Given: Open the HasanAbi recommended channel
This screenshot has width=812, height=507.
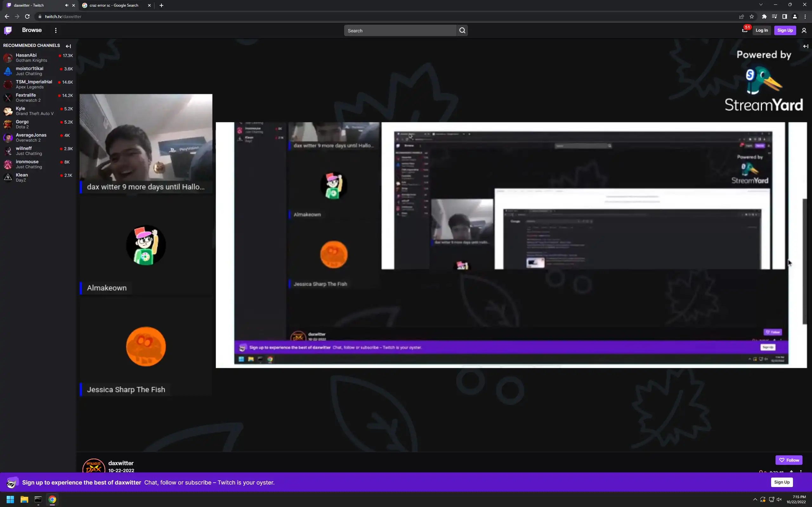Looking at the screenshot, I should pos(26,57).
